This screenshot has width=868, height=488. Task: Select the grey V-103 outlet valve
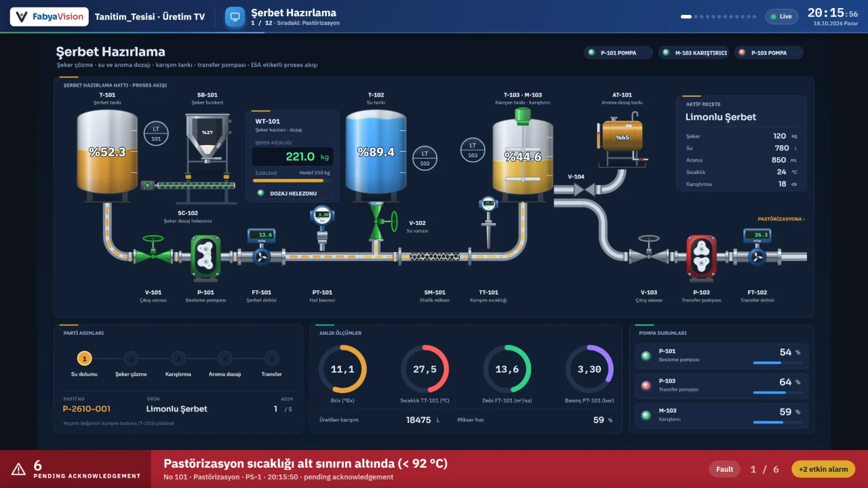coord(649,250)
